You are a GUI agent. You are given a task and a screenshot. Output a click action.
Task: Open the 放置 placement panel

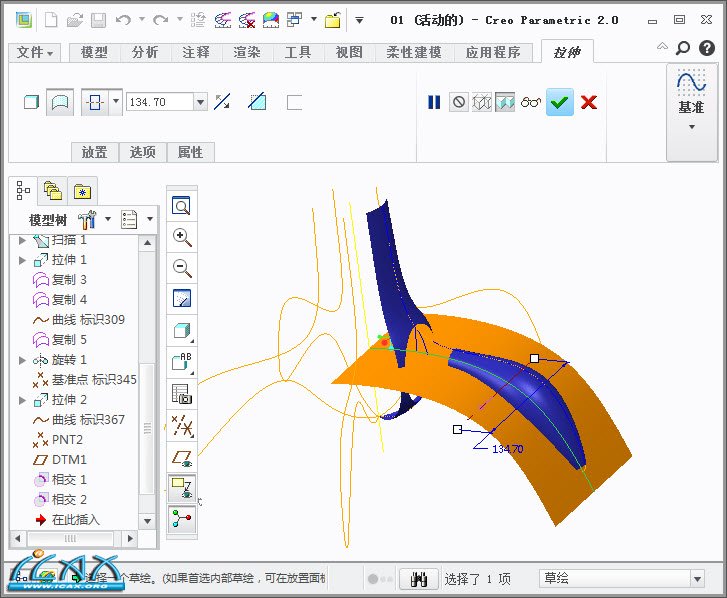click(x=95, y=152)
